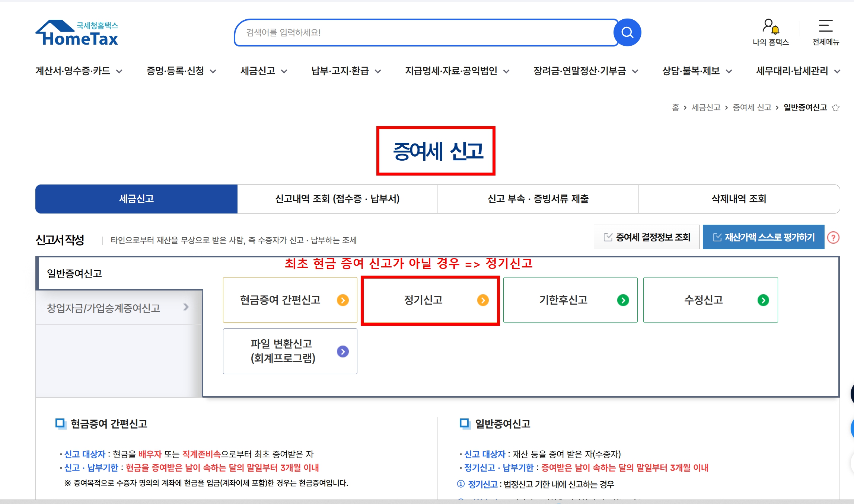
Task: Click orange arrow on 현금증여 간편신고
Action: point(342,300)
